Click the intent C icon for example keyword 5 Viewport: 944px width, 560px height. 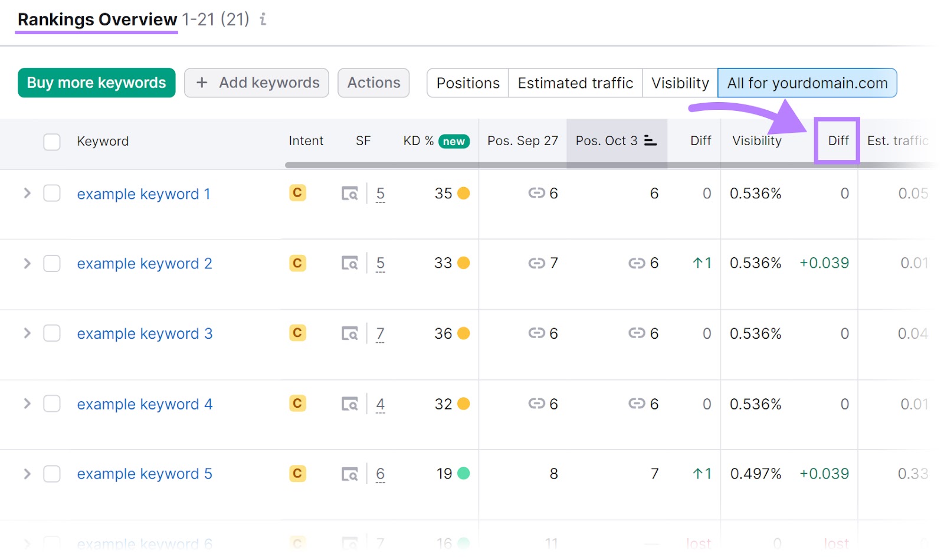297,473
